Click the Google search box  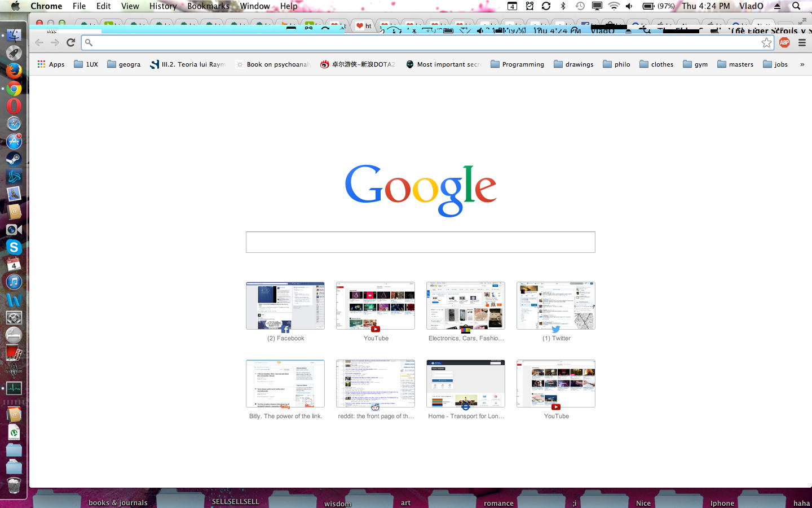click(x=421, y=242)
